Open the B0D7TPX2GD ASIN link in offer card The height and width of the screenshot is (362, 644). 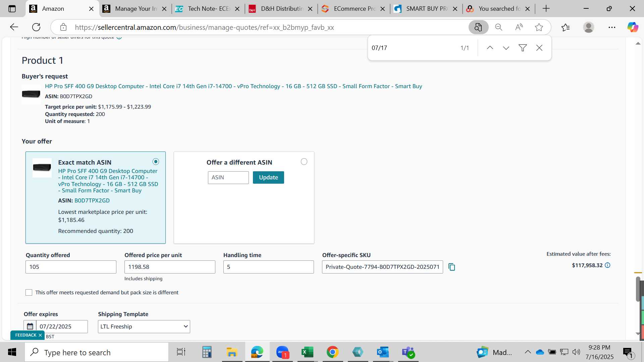92,200
